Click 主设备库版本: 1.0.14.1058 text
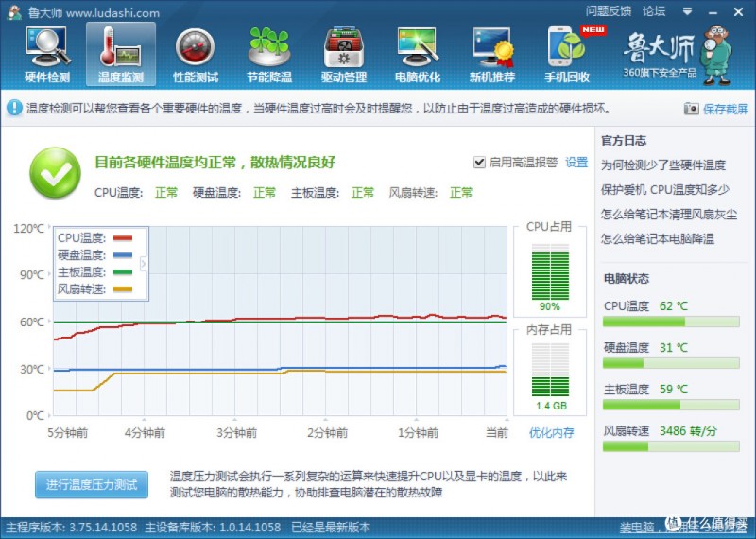The image size is (756, 539). pyautogui.click(x=213, y=528)
